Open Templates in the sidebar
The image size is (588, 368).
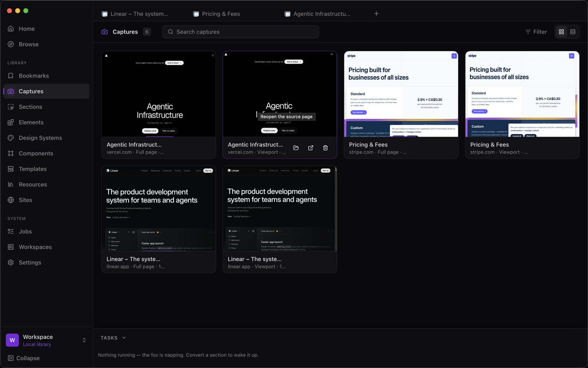(46, 169)
